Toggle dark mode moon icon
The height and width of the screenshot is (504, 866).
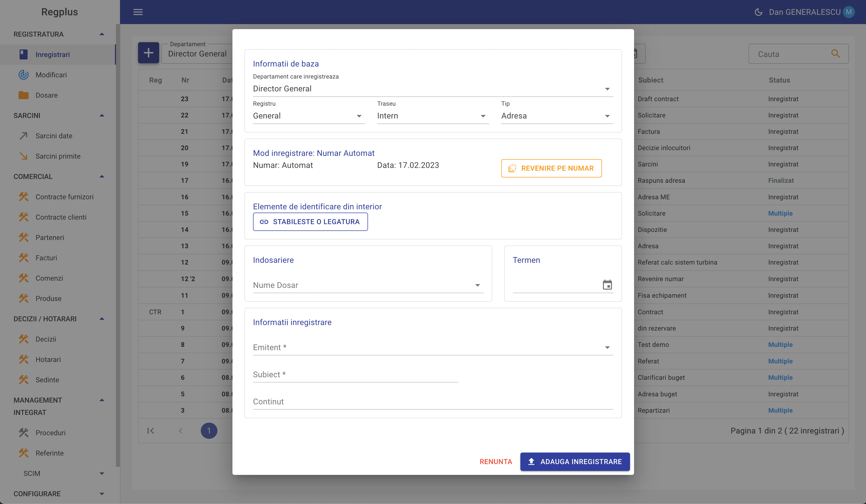(x=758, y=12)
